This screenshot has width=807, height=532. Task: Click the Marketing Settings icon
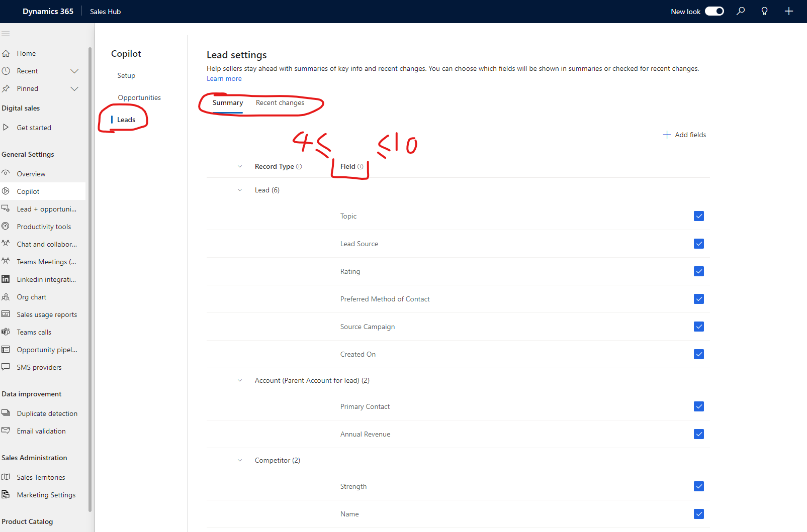point(6,495)
